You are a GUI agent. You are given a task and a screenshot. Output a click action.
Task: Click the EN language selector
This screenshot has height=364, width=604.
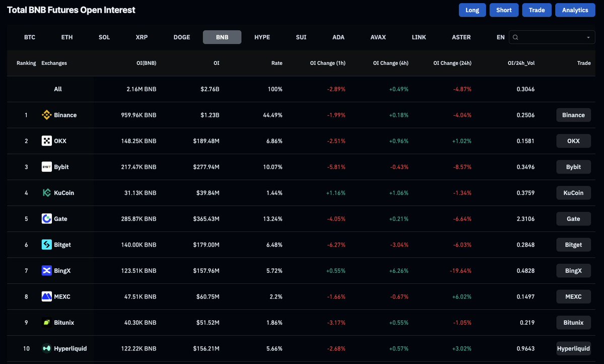pos(501,37)
